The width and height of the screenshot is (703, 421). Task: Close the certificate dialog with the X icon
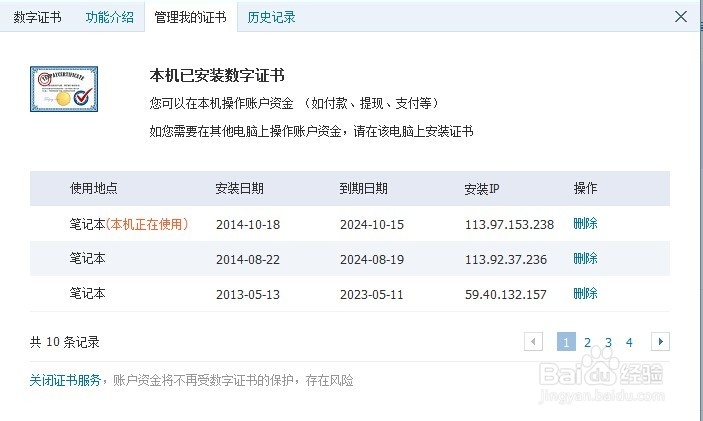click(x=681, y=17)
